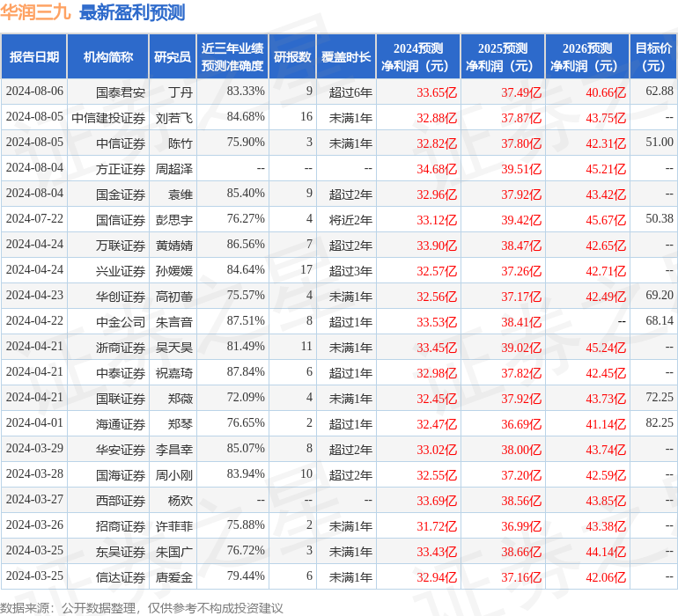Click analyst name 彭思宇

click(174, 220)
